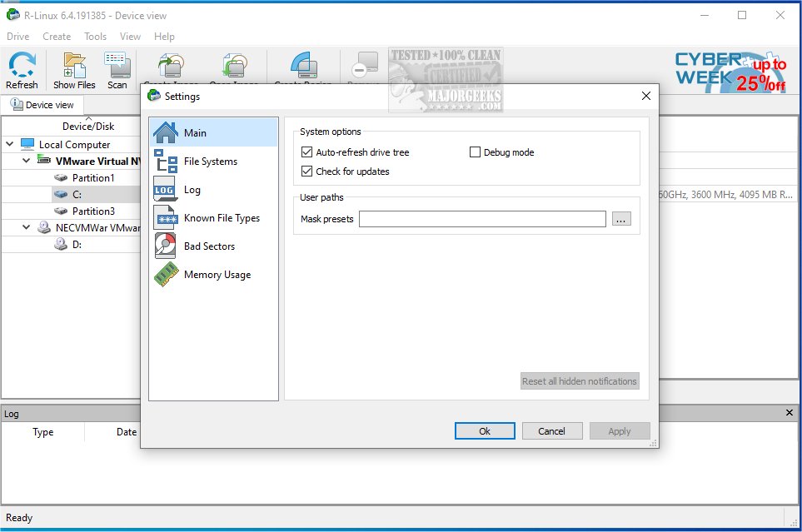Click the Local Computer monitor icon
The image size is (802, 532).
[27, 144]
